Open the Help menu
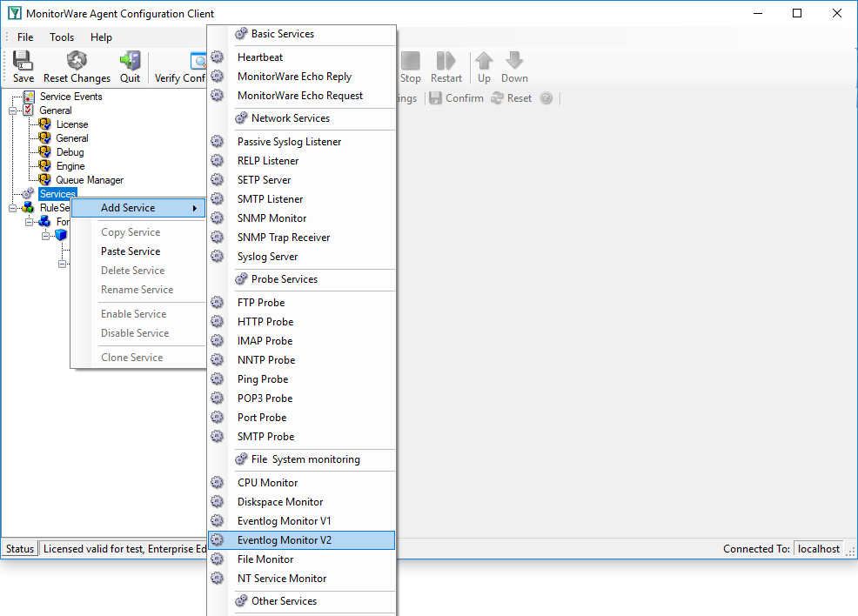This screenshot has height=616, width=858. 101,37
